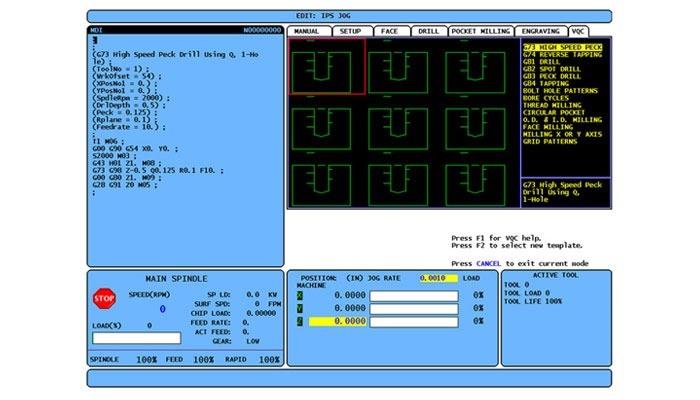Click the Z axis load bar
The width and height of the screenshot is (700, 400).
(x=414, y=321)
